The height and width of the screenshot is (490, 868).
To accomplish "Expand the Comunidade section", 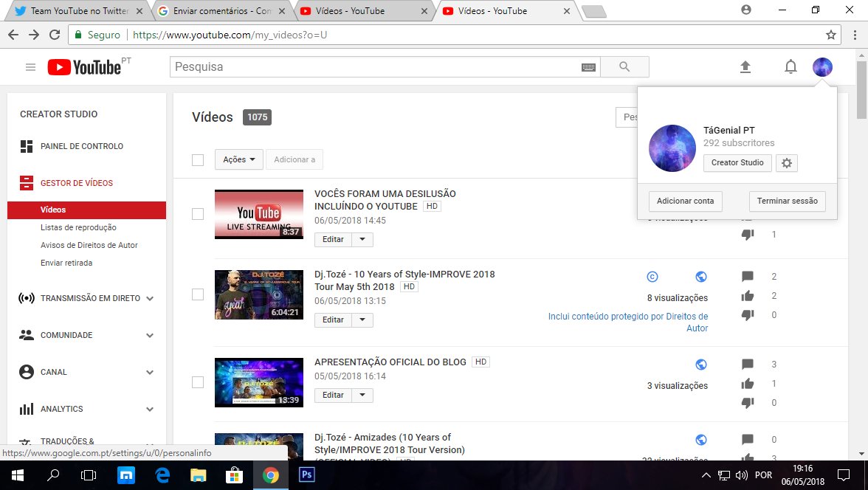I will (150, 336).
